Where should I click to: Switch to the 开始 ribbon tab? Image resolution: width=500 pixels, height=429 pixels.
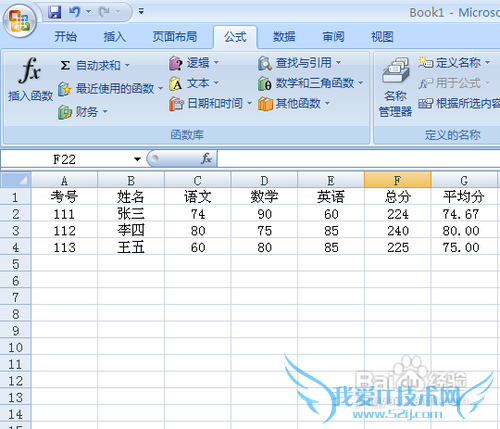pyautogui.click(x=66, y=36)
